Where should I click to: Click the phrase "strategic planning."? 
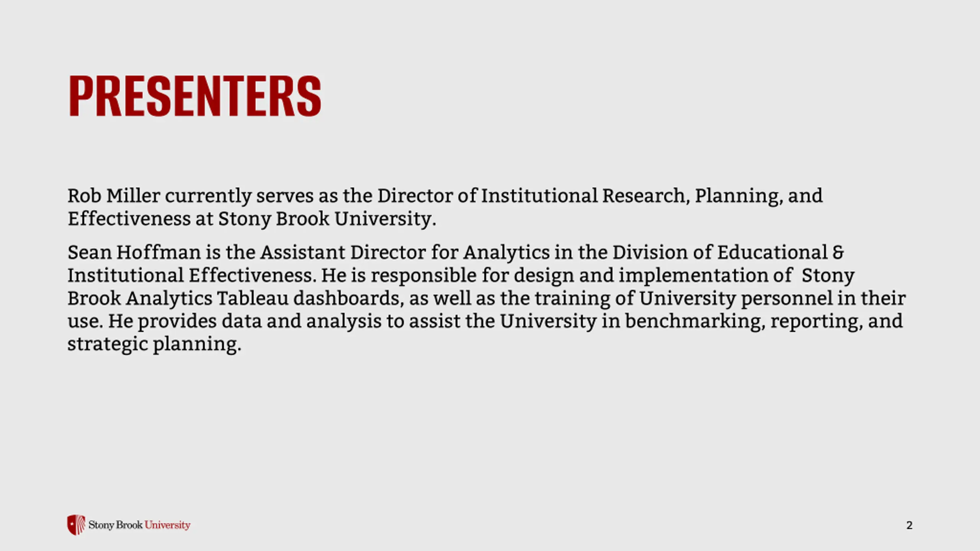coord(155,344)
